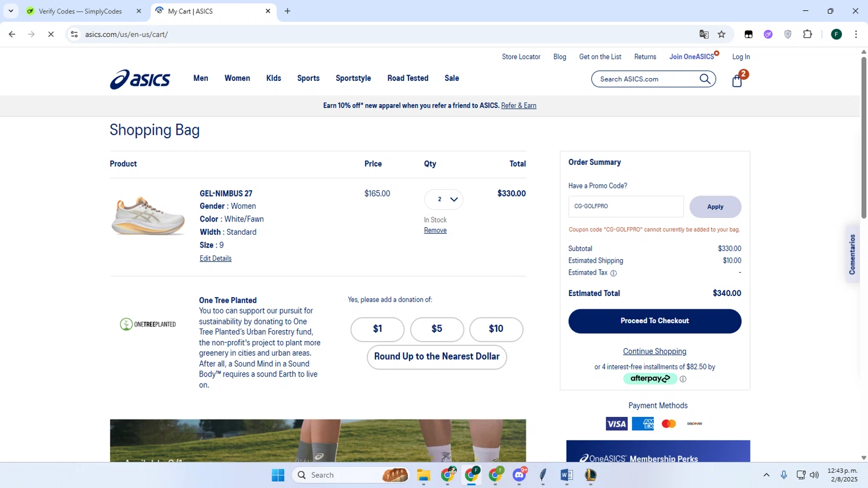This screenshot has height=488, width=868.
Task: Open the Windows Start menu
Action: (x=278, y=475)
